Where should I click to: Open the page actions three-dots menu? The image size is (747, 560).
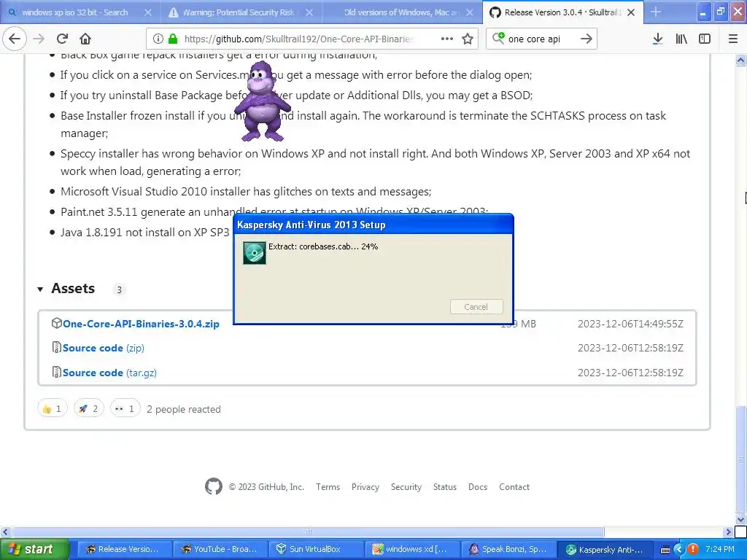point(447,39)
